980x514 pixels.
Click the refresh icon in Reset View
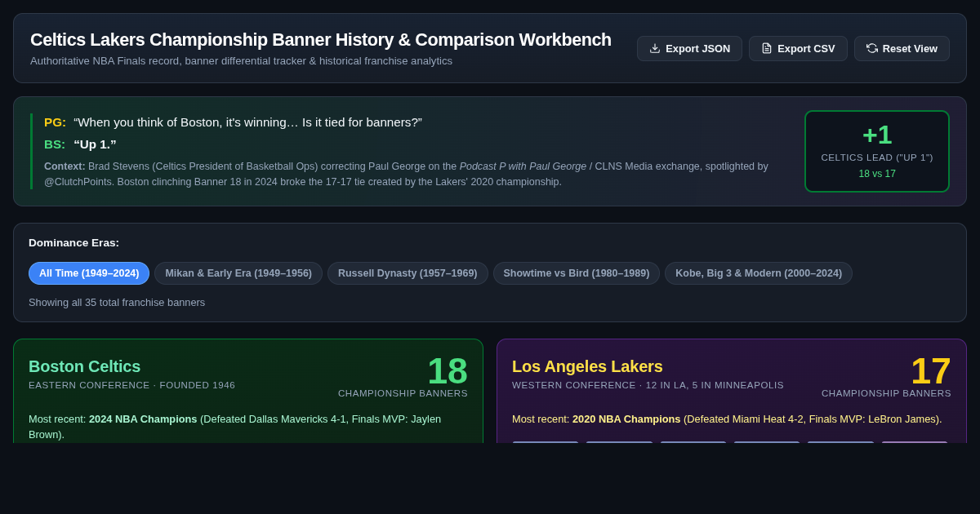click(x=872, y=48)
